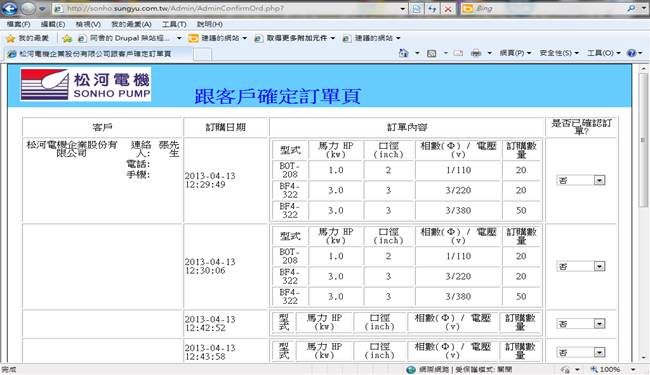Open the 安全性(S) command bar button
650x375 pixels.
click(558, 53)
